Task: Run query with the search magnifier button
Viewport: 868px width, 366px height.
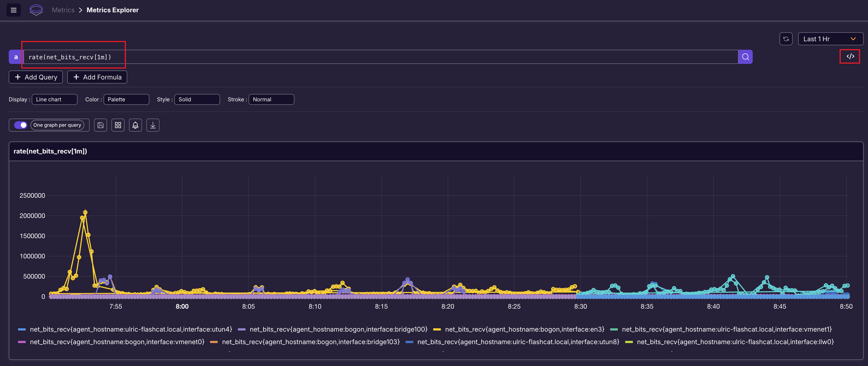Action: [x=745, y=57]
